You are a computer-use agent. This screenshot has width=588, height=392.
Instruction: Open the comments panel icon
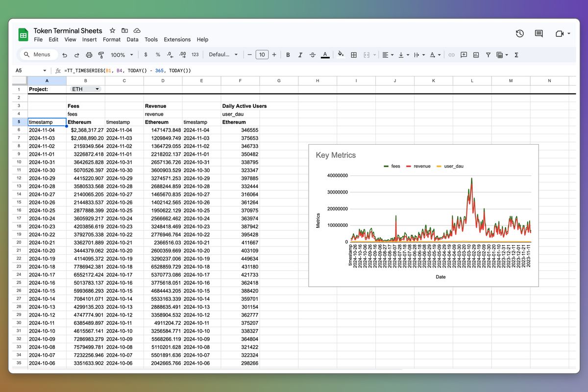point(539,34)
